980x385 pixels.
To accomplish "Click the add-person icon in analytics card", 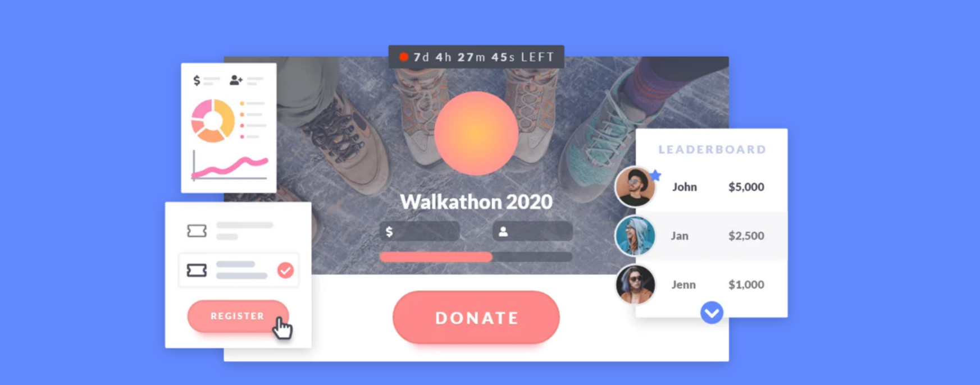I will [x=236, y=80].
